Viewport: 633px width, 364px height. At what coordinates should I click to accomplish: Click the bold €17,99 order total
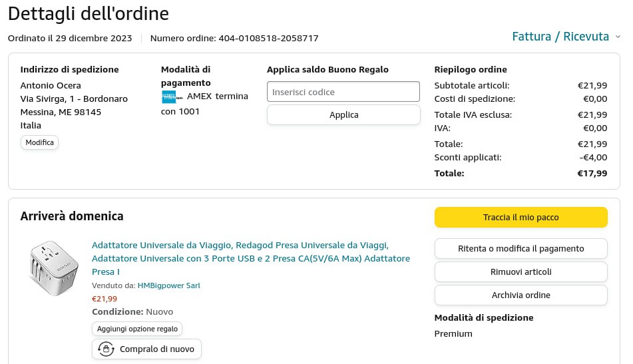click(592, 173)
